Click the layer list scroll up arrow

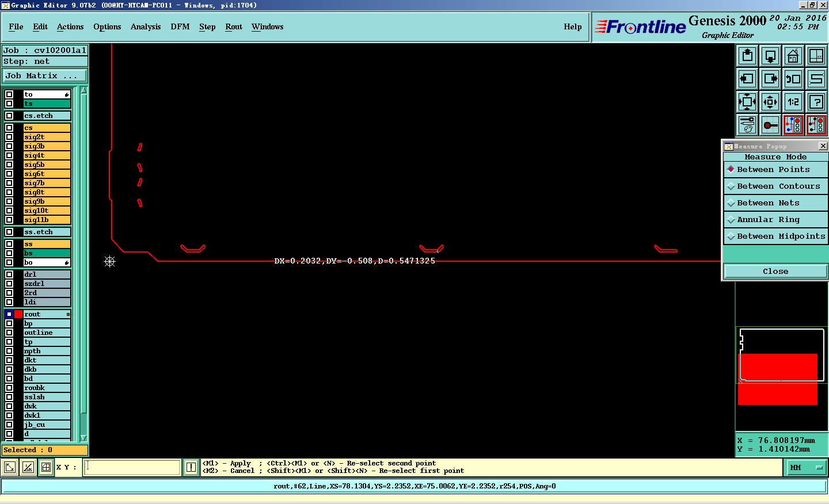83,90
